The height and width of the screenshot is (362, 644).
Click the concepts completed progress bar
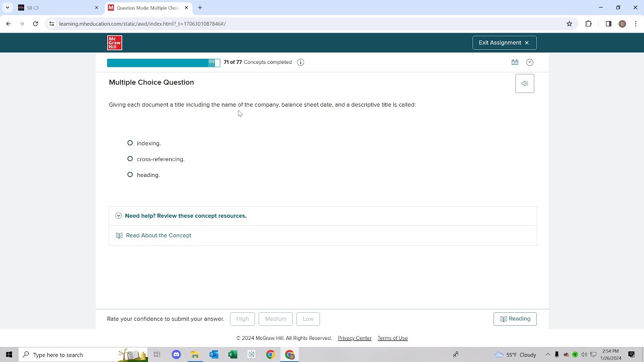tap(164, 63)
